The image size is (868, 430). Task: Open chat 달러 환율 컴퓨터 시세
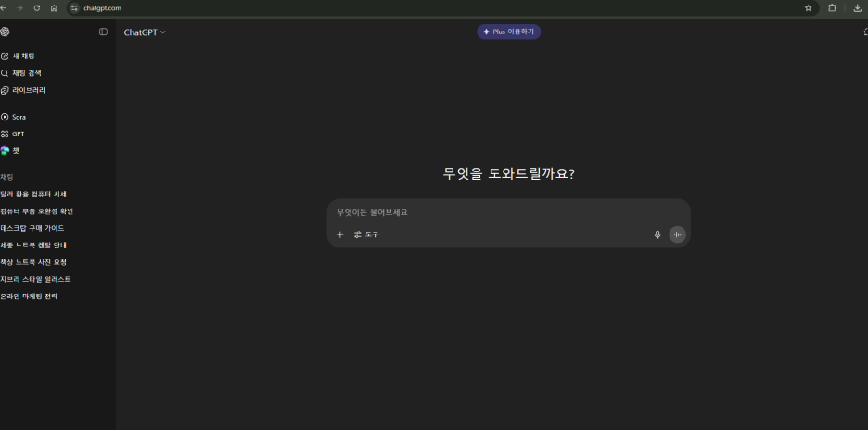[33, 195]
